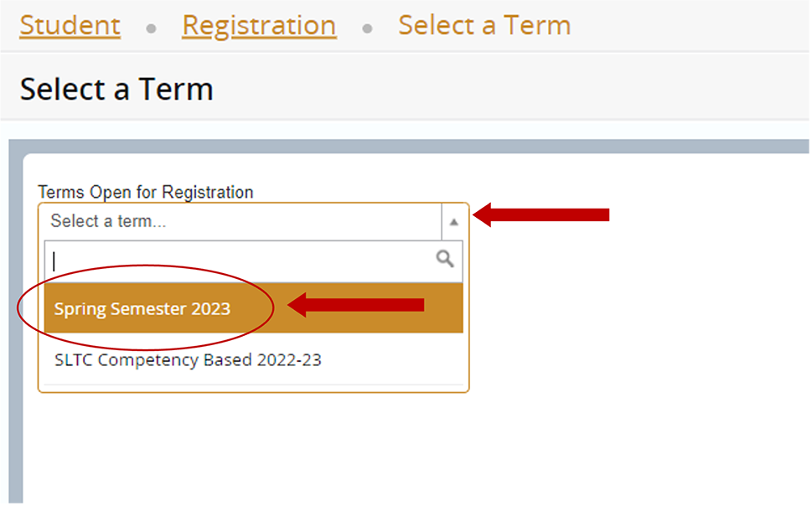Click the separator dot after Registration

tap(367, 28)
